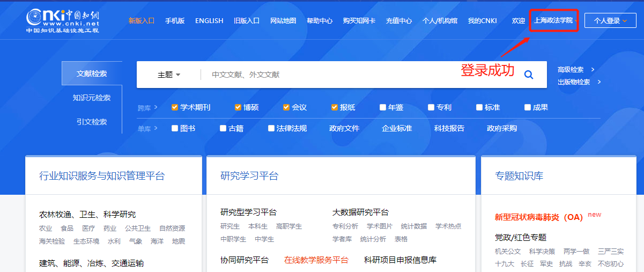
Task: Switch to the 知识元检索 tab
Action: (92, 98)
